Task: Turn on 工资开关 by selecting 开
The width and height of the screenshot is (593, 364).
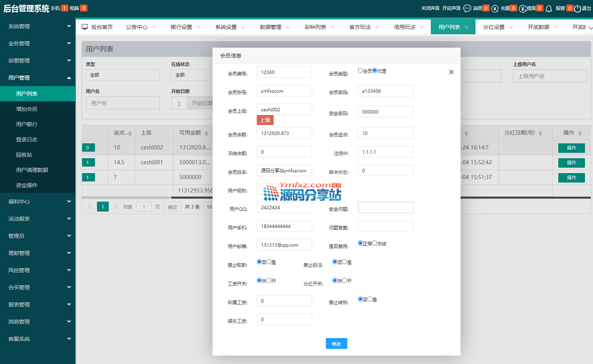Action: (269, 280)
